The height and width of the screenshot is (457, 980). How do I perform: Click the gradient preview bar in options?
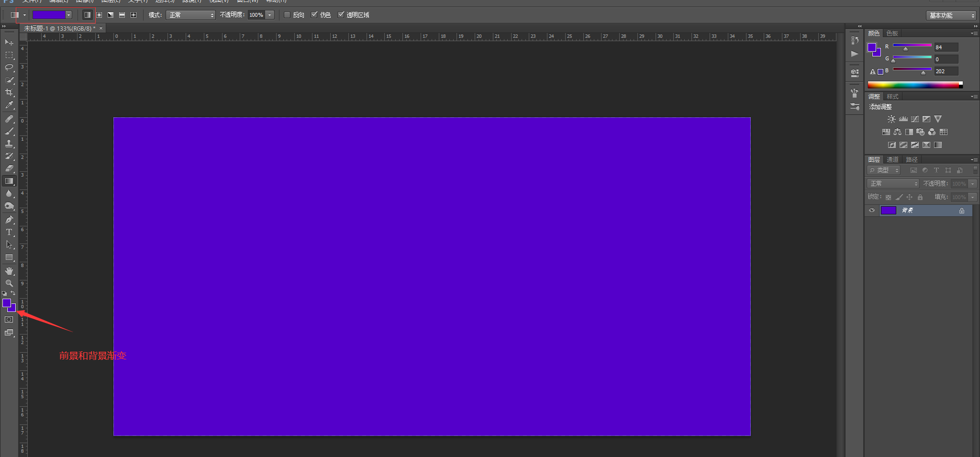point(49,15)
